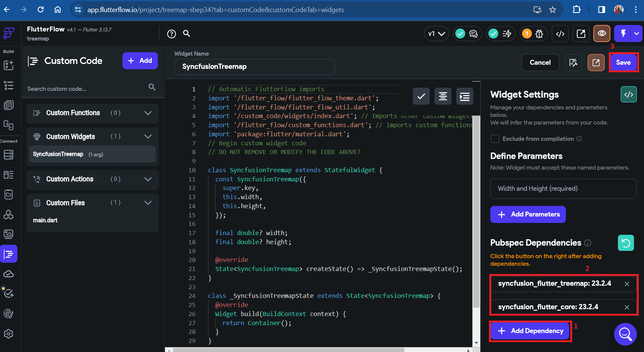Remove the syncfusion_flutter_core dependency
This screenshot has height=352, width=644.
point(627,307)
